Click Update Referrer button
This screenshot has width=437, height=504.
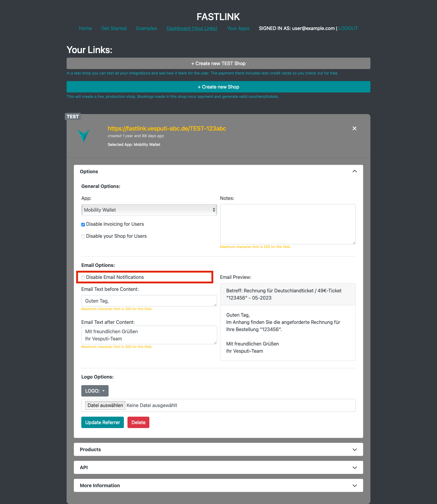point(103,422)
